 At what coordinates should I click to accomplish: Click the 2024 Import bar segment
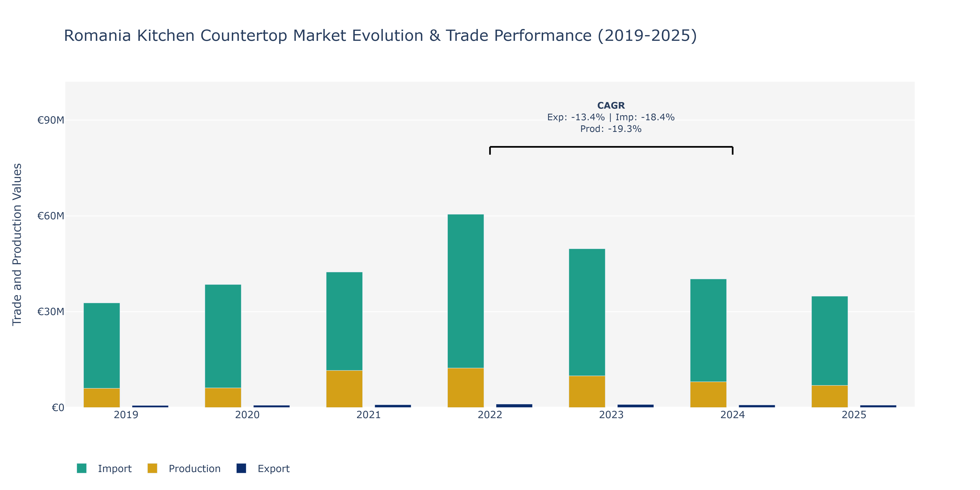pyautogui.click(x=708, y=330)
